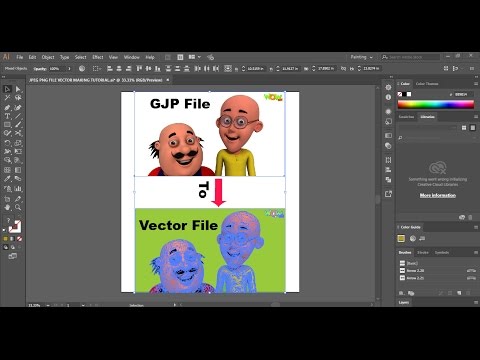Viewport: 480px width, 360px height.
Task: Click color harmony wheel in Color Guide
Action: pyautogui.click(x=413, y=238)
